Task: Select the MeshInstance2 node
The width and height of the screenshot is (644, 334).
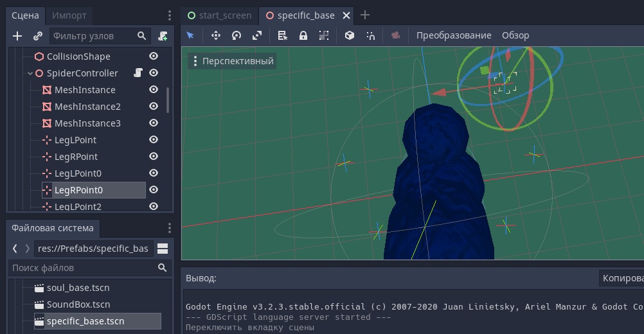Action: [x=87, y=107]
